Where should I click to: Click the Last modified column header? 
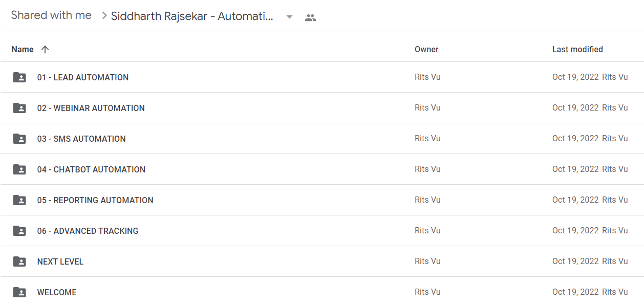(577, 50)
